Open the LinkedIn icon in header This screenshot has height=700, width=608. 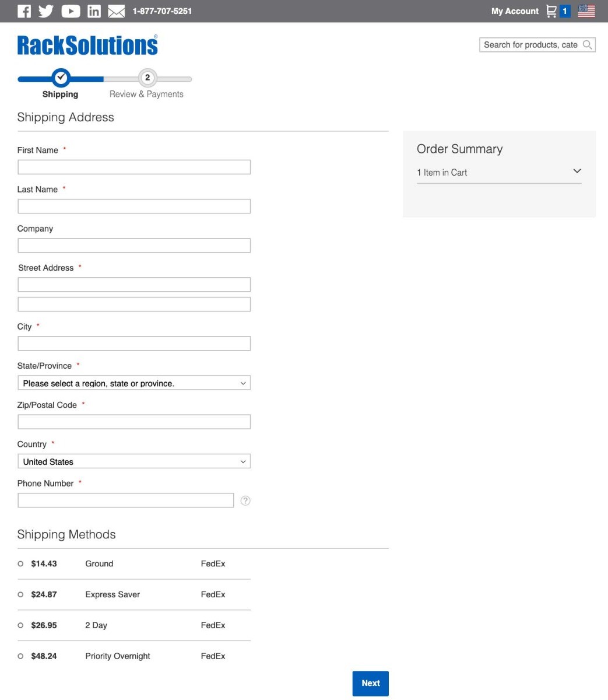(94, 11)
